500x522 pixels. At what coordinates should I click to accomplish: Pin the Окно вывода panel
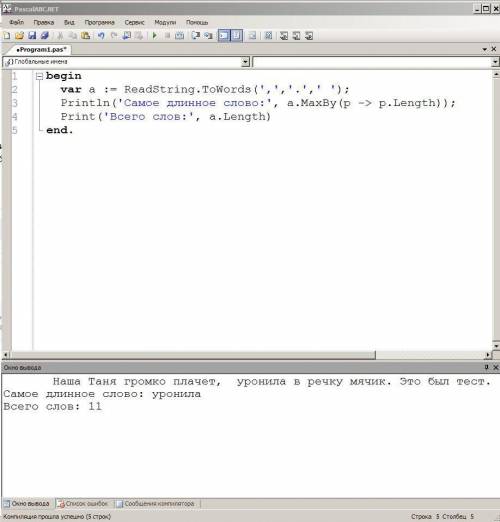(486, 367)
